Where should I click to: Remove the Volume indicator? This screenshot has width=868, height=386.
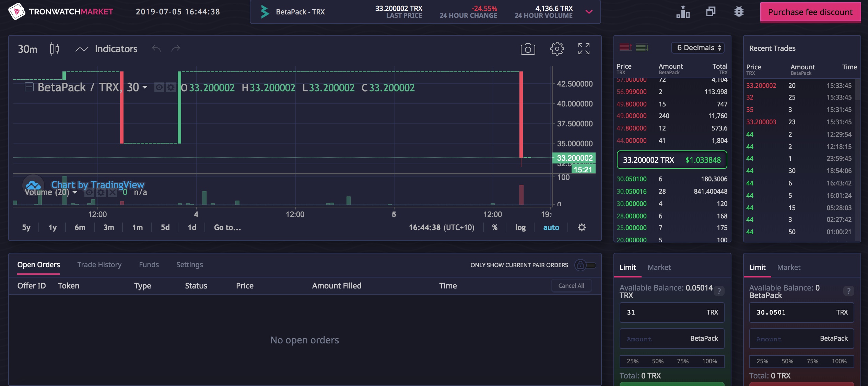(112, 192)
